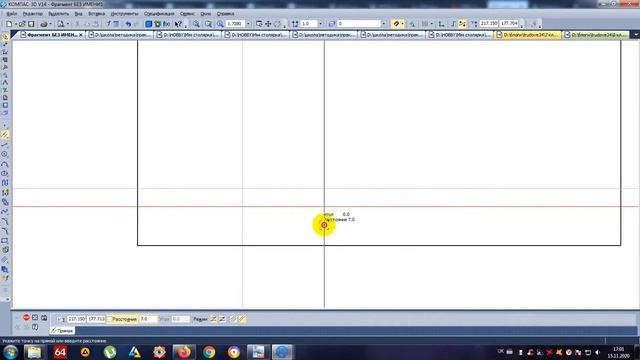Click the highlighted Snaps settings icon
Viewport: 640px width, 360px height.
[396, 24]
